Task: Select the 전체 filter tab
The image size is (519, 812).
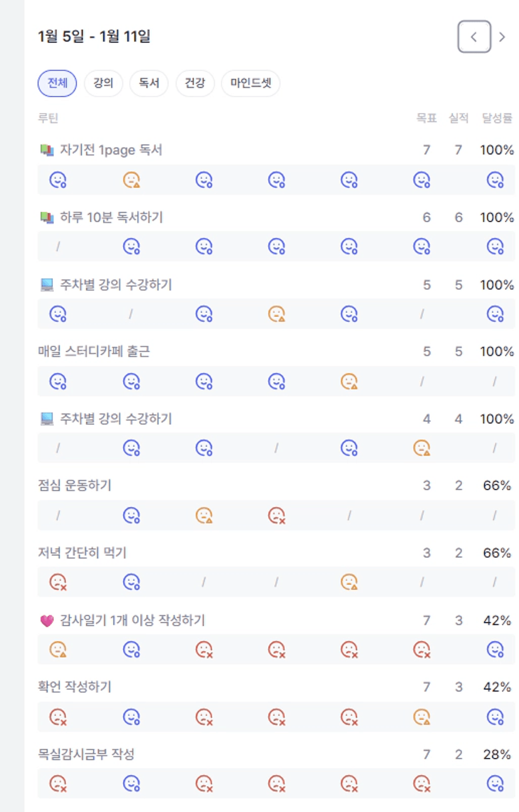Action: tap(57, 83)
